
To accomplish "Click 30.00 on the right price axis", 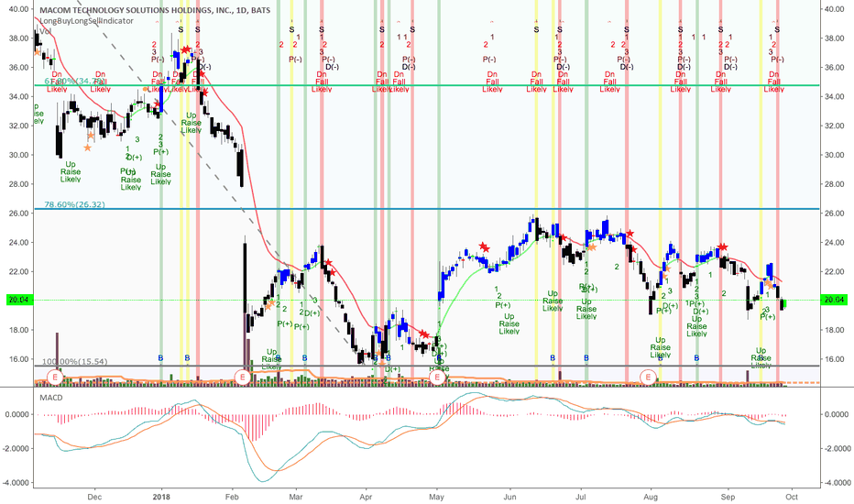I will coord(835,155).
